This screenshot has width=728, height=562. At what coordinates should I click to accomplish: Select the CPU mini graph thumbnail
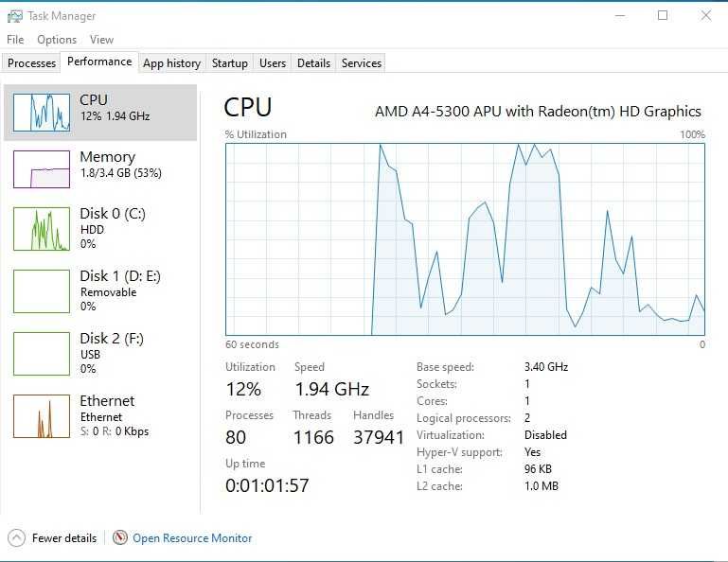[x=42, y=113]
